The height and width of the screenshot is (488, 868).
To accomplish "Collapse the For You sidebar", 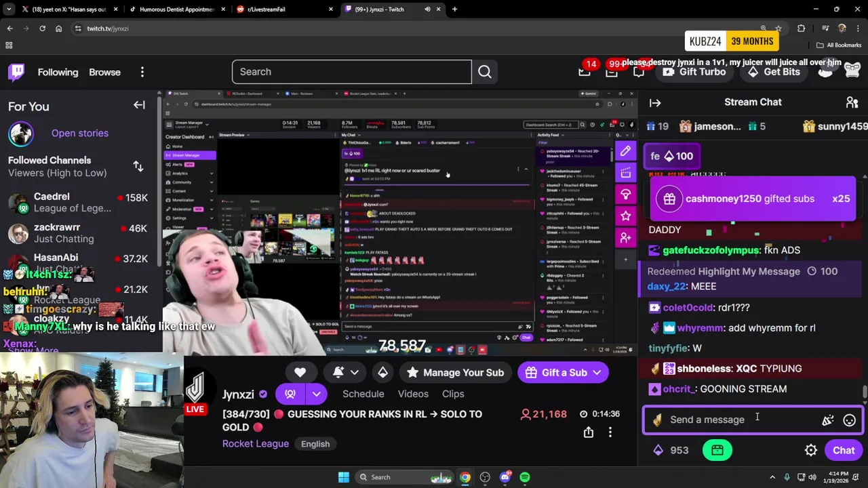I will [x=139, y=105].
